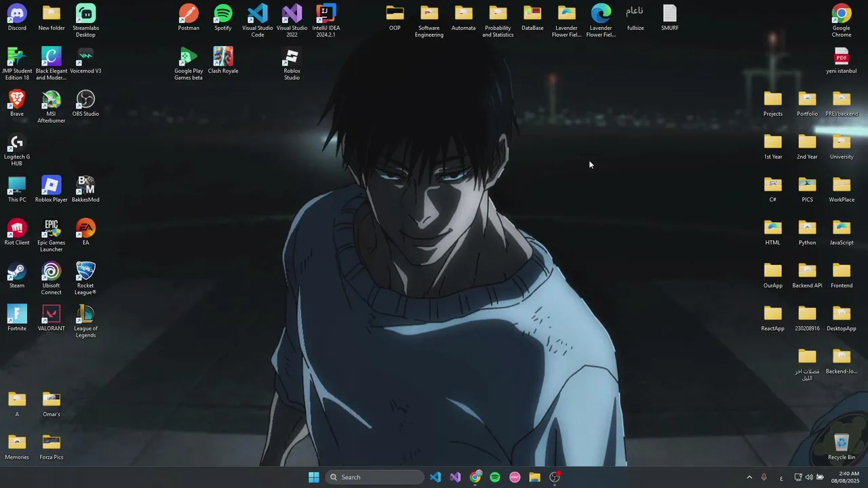868x488 pixels.
Task: Select the DataBase folder
Action: click(x=532, y=18)
